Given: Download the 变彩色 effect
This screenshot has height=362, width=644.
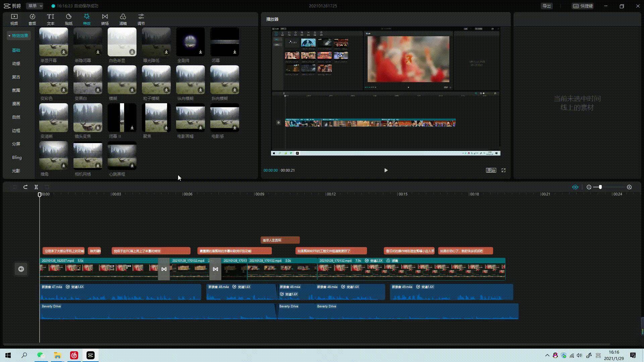Looking at the screenshot, I should (x=64, y=89).
